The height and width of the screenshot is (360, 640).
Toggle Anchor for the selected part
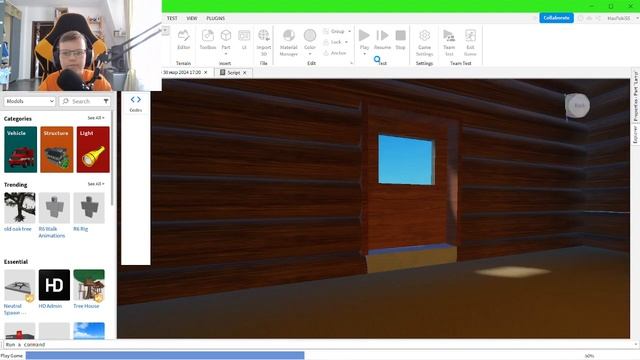(335, 53)
